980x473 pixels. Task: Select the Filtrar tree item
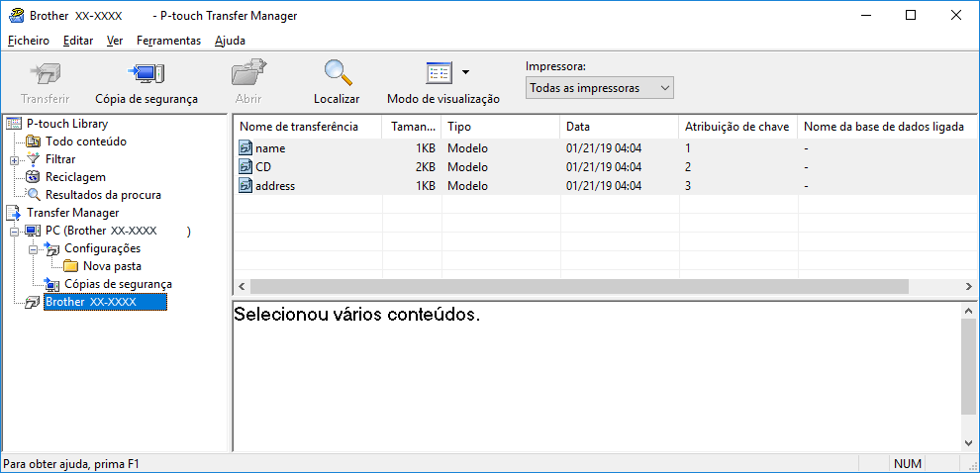coord(60,159)
